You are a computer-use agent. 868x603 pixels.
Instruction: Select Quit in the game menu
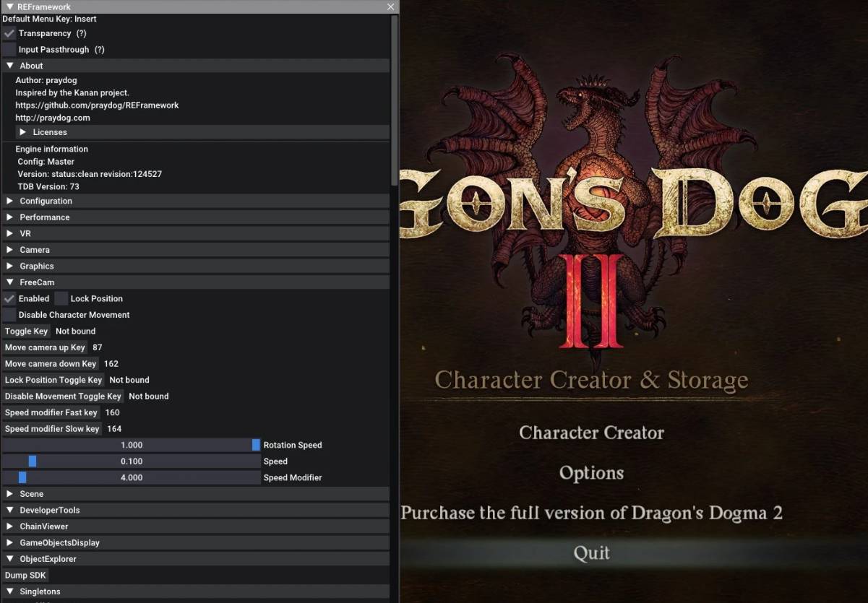coord(591,553)
